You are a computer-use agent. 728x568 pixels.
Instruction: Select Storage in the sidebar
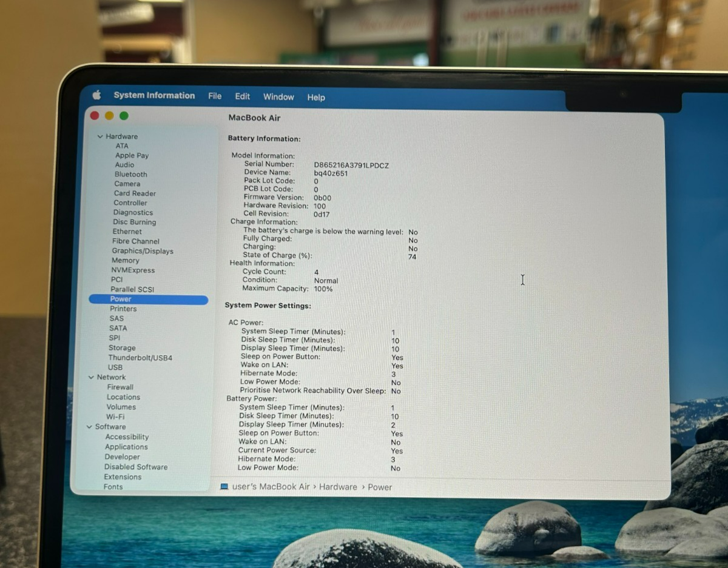pyautogui.click(x=122, y=348)
